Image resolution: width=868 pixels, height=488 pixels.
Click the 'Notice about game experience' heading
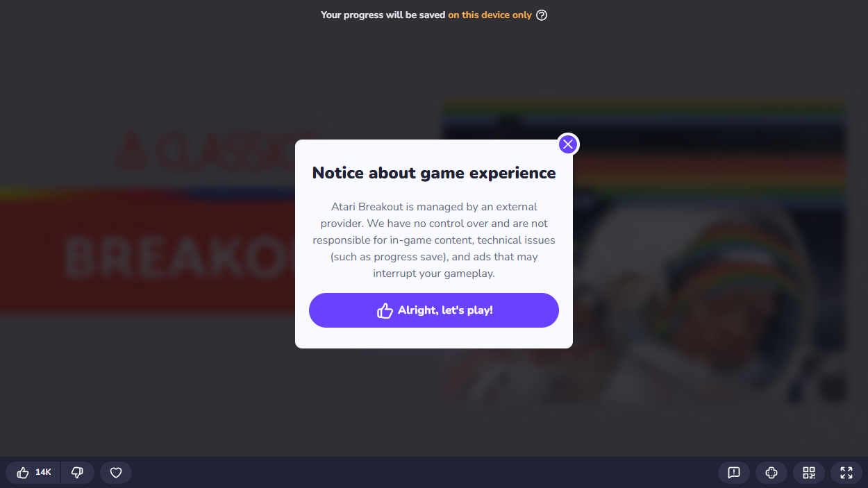[x=434, y=173]
